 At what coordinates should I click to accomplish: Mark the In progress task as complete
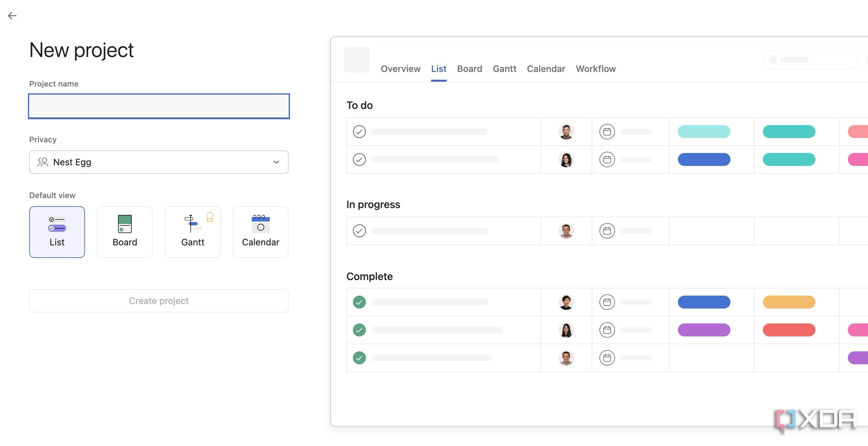tap(359, 230)
